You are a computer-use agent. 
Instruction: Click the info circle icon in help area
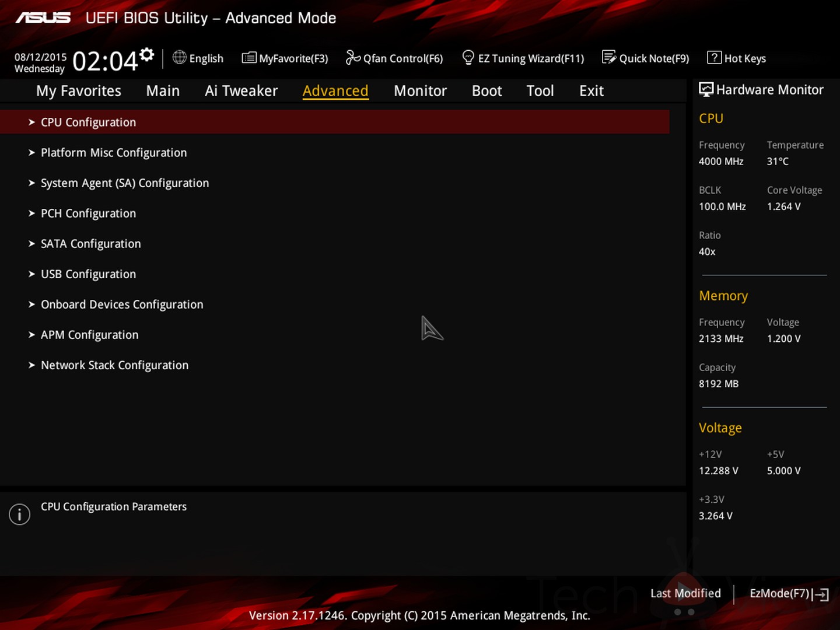coord(19,514)
